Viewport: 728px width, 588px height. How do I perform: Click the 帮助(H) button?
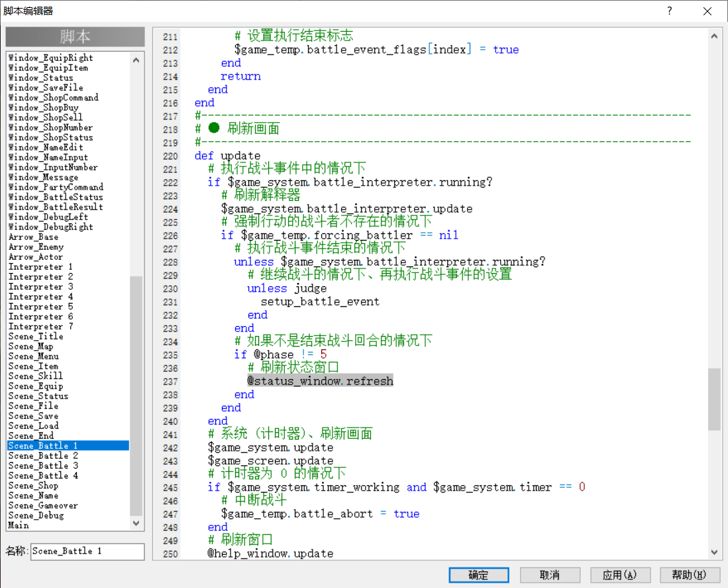pyautogui.click(x=690, y=575)
